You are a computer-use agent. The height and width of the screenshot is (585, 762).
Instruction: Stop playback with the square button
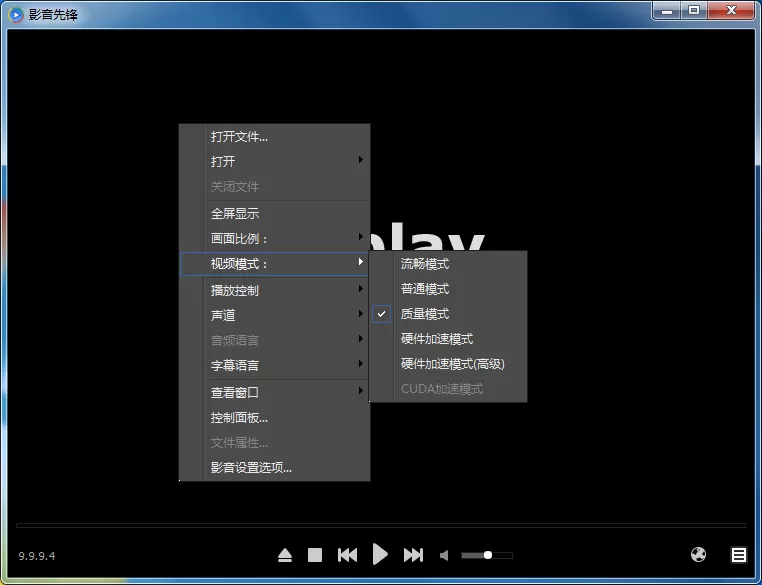(315, 555)
